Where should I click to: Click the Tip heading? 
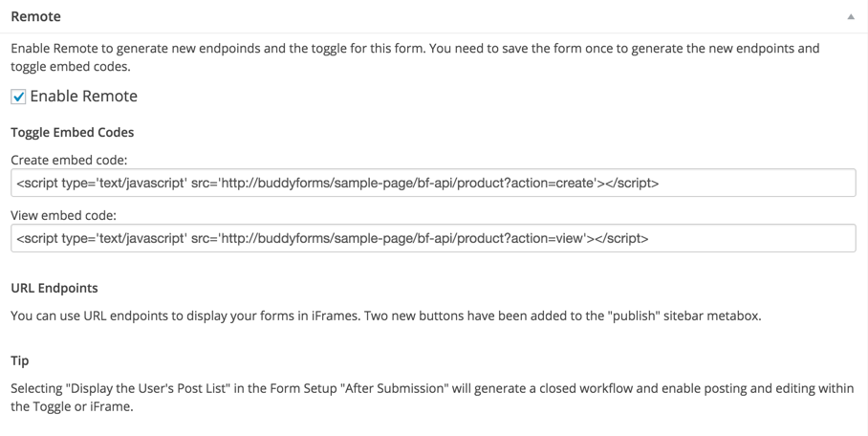19,360
